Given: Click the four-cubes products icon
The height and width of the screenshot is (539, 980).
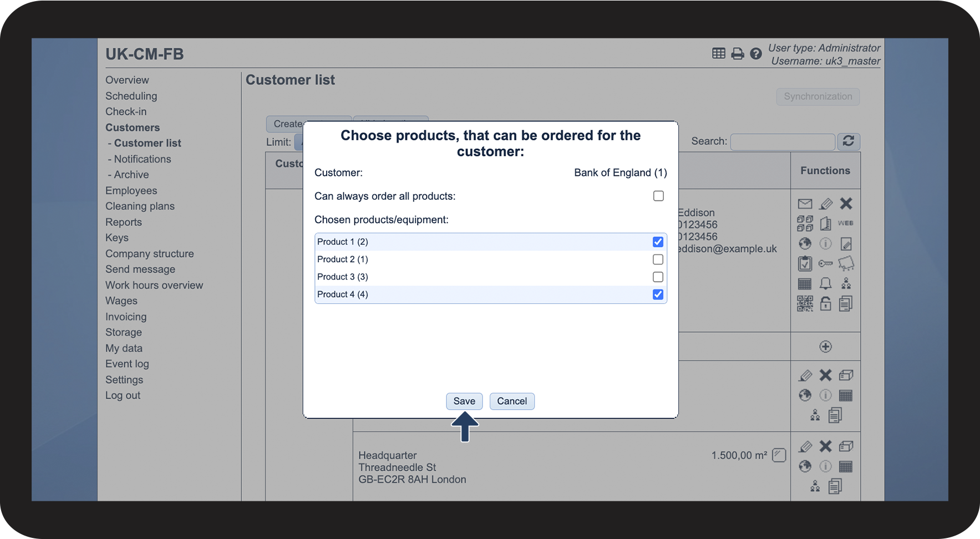Looking at the screenshot, I should (x=805, y=224).
